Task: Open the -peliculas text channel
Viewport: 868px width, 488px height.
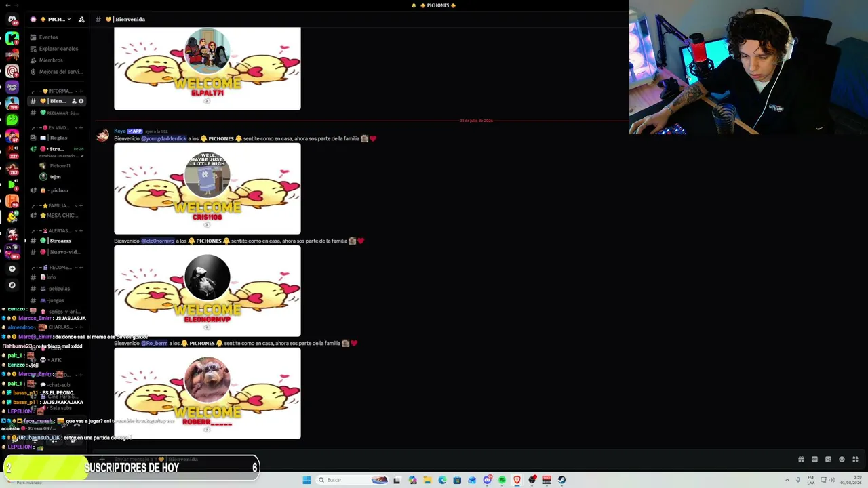Action: click(57, 289)
